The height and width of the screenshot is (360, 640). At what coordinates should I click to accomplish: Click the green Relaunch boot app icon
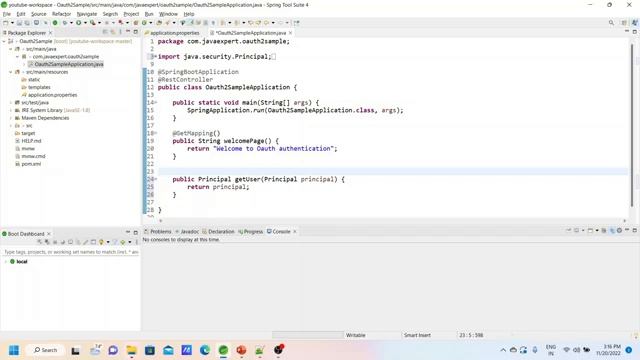pyautogui.click(x=55, y=23)
